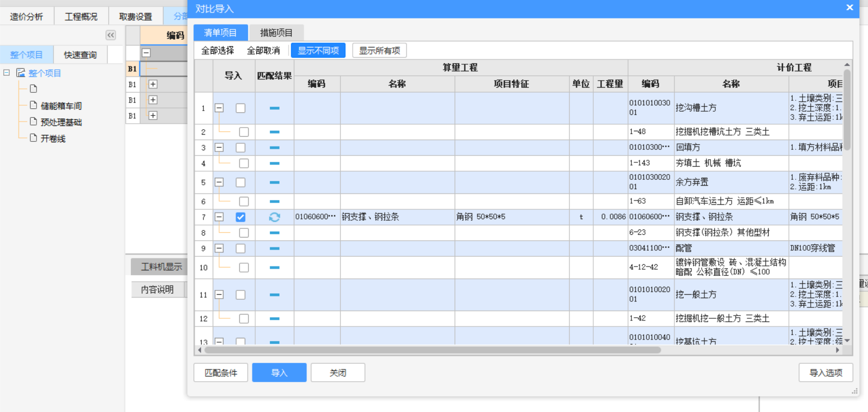Click the refresh match icon in row 7
The image size is (868, 412).
pos(274,217)
